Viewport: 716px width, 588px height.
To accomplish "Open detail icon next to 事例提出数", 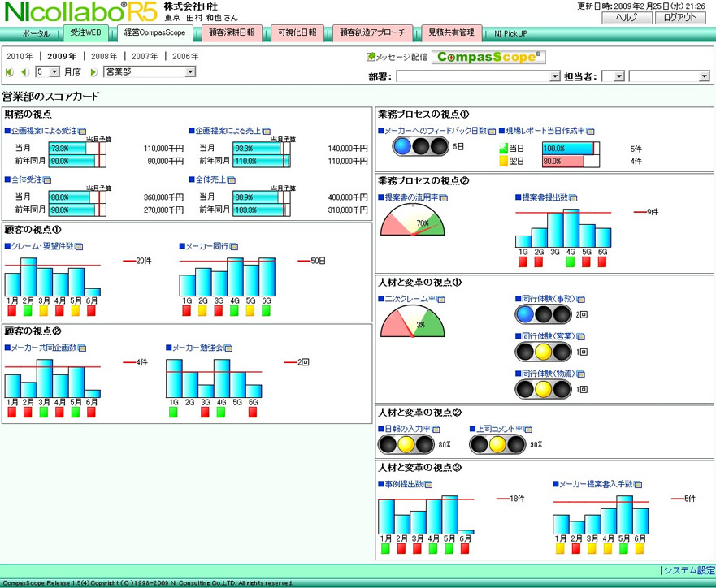I will coord(427,485).
